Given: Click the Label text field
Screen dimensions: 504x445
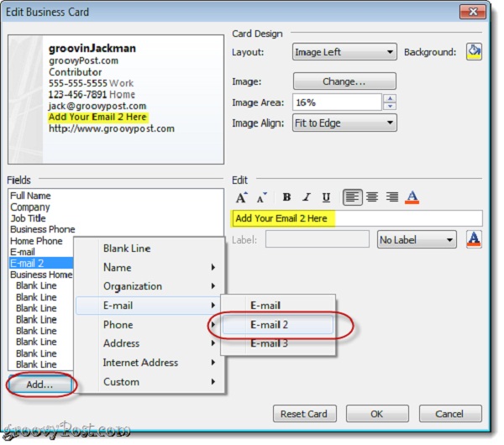Looking at the screenshot, I should point(318,239).
